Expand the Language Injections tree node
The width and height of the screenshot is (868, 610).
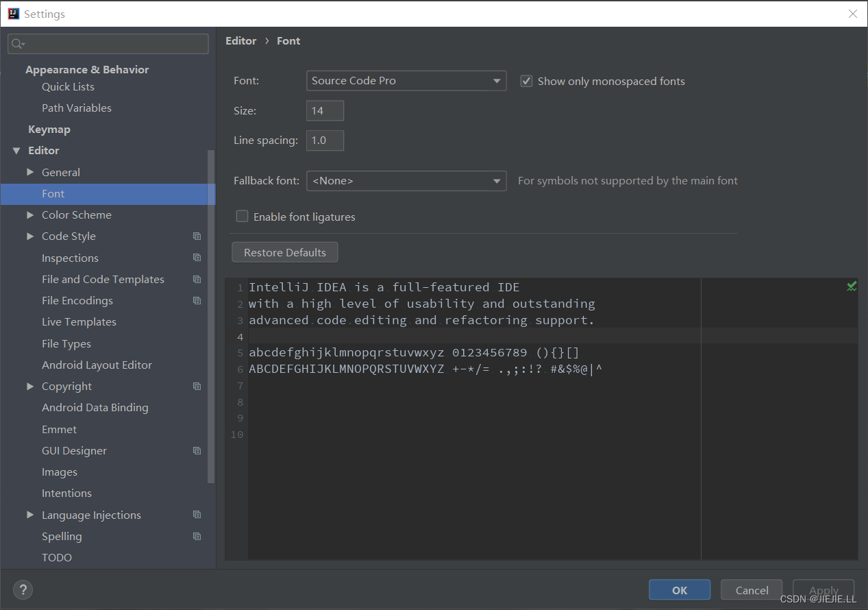pos(30,515)
